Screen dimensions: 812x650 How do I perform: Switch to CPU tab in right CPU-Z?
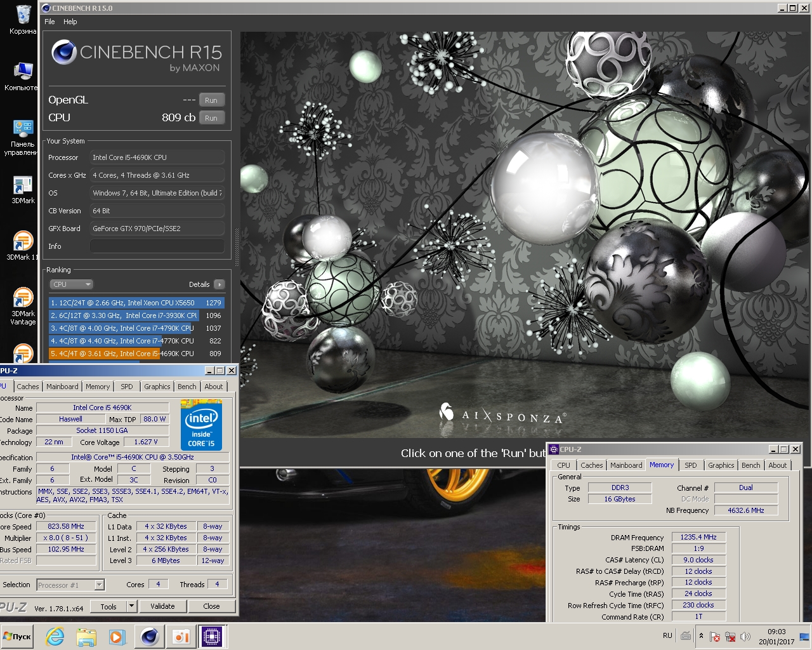point(564,465)
